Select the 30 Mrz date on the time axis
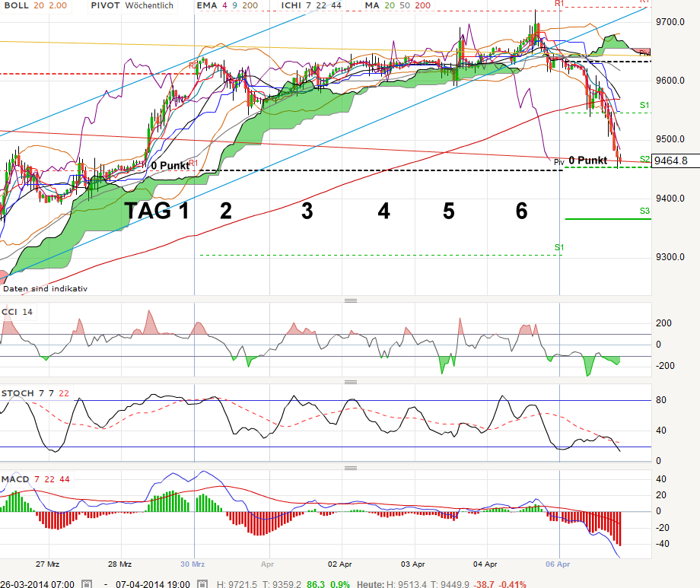Screen dimensions: 700x588 click(x=192, y=564)
